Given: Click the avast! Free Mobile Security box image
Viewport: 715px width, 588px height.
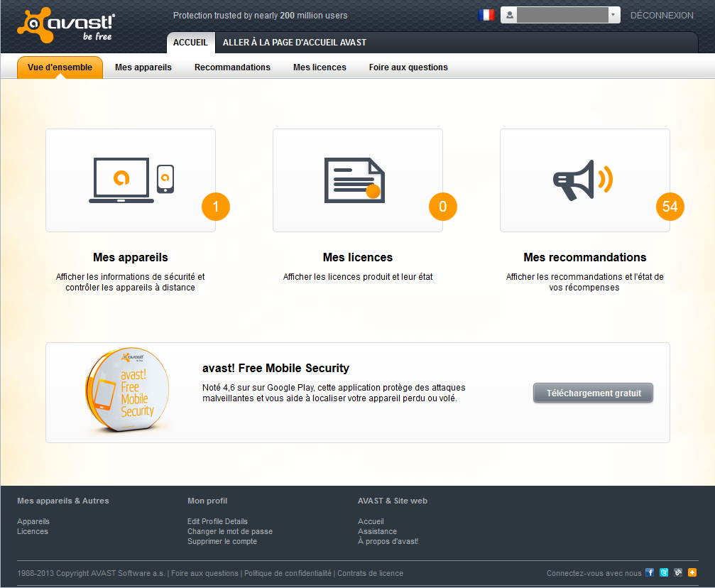Looking at the screenshot, I should 127,390.
